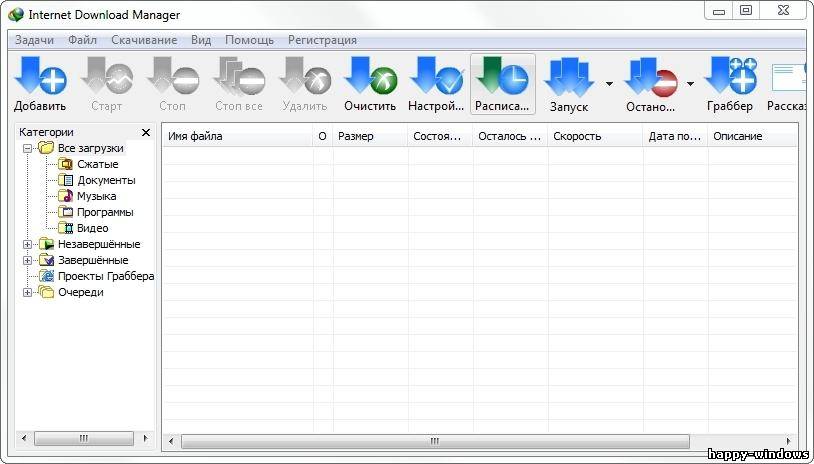Screen dimensions: 814x464
Task: Open the Регистрация menu
Action: coord(322,40)
